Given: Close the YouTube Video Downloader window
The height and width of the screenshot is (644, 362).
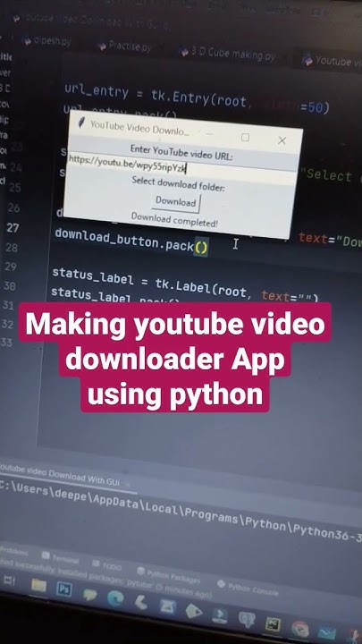Looking at the screenshot, I should point(282,140).
